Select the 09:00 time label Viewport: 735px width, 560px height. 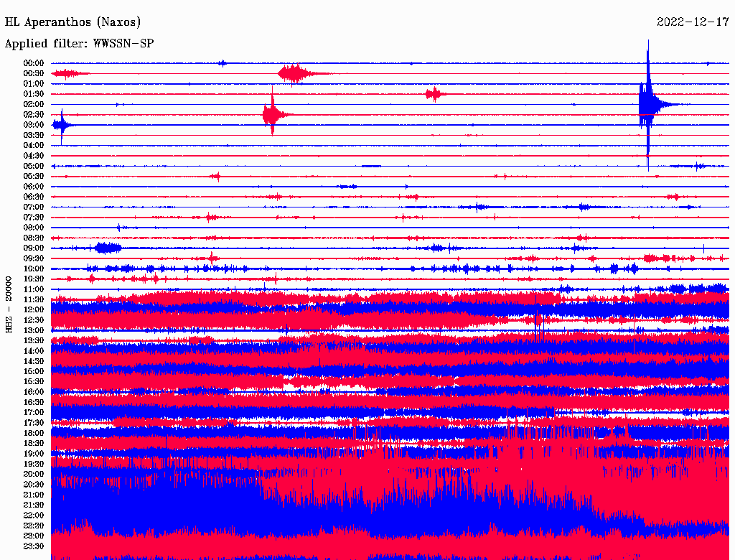[34, 248]
